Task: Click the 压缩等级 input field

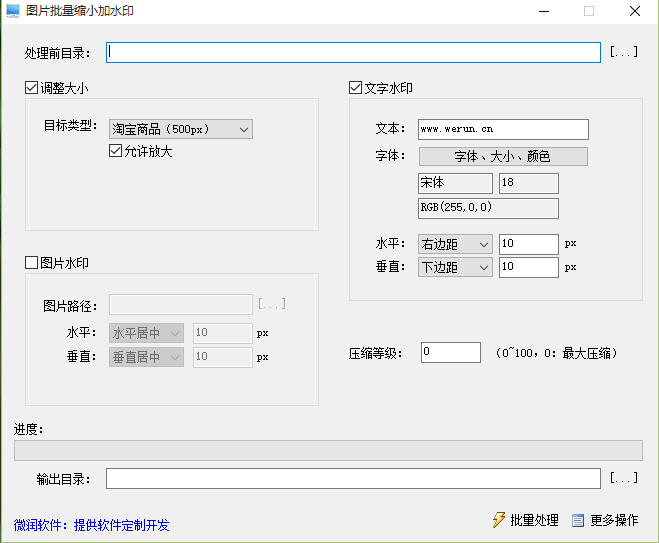Action: [451, 352]
